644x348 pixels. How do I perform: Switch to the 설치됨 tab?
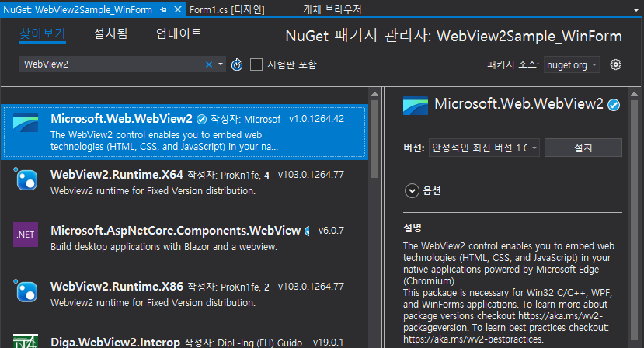[x=110, y=33]
